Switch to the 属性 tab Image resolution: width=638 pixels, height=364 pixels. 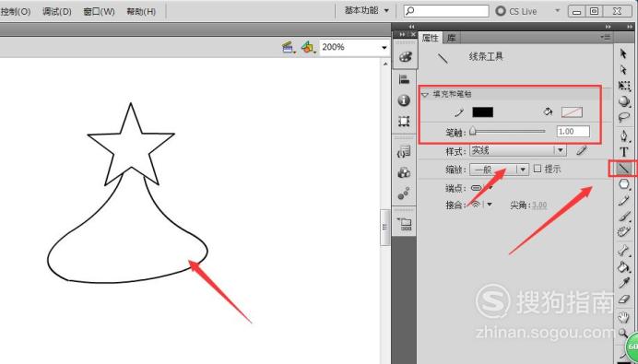(430, 38)
